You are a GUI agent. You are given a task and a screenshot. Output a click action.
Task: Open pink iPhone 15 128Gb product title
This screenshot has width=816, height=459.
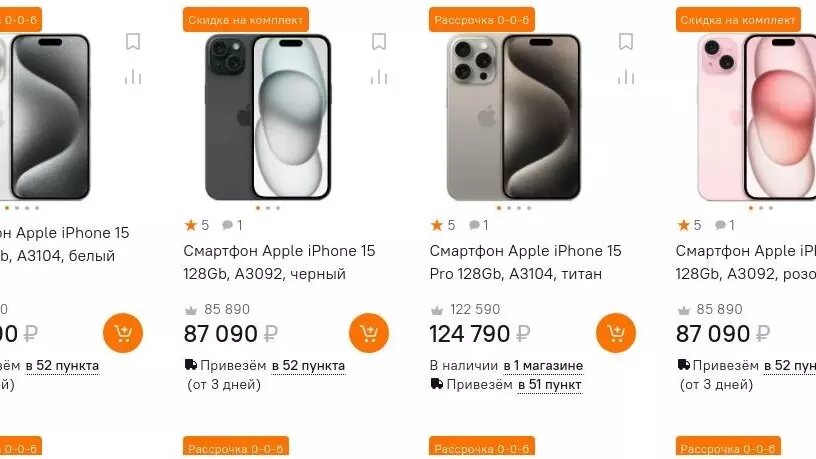[x=746, y=262]
